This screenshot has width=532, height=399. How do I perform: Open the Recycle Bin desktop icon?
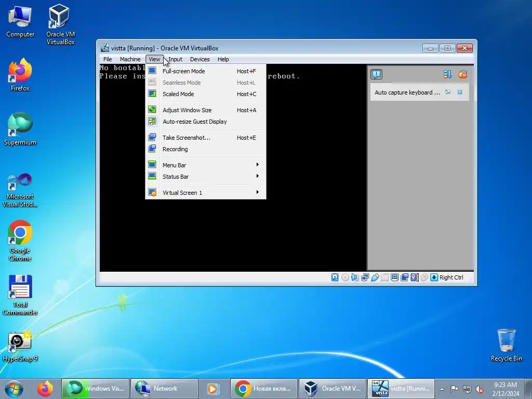[x=506, y=345]
